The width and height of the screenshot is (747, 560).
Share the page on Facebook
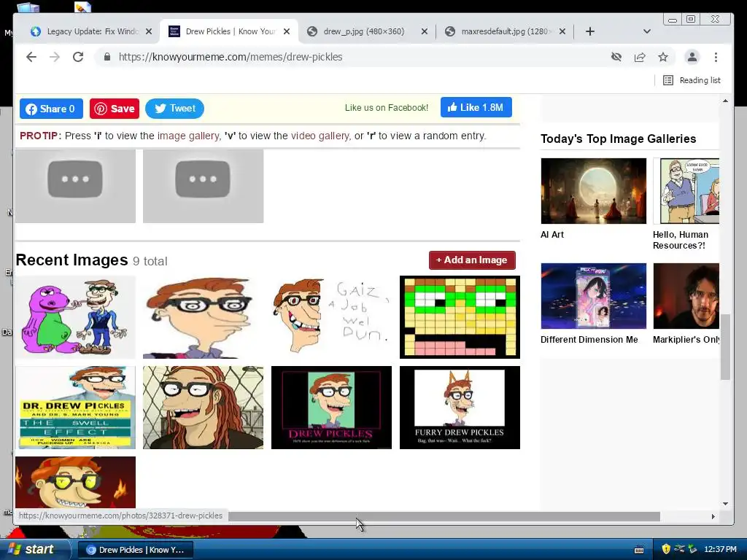(51, 109)
